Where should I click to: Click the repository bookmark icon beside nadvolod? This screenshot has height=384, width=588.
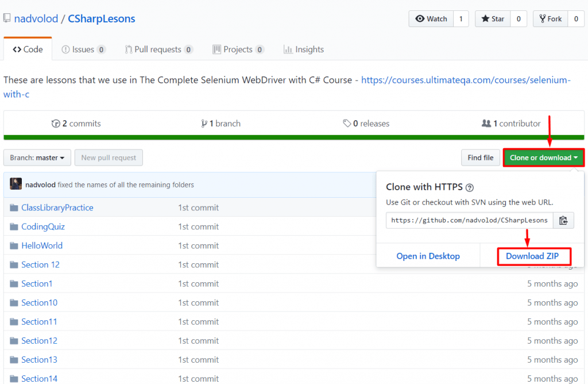coord(6,18)
